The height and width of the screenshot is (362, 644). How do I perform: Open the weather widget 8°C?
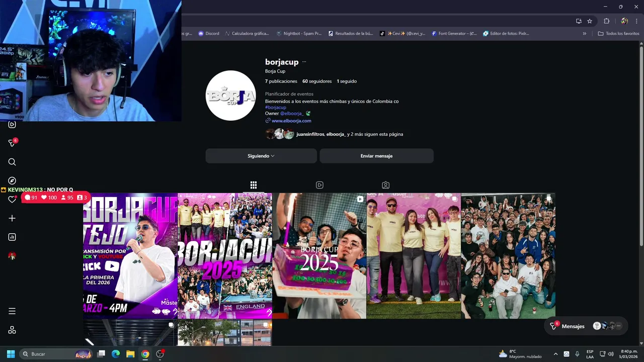pyautogui.click(x=520, y=354)
